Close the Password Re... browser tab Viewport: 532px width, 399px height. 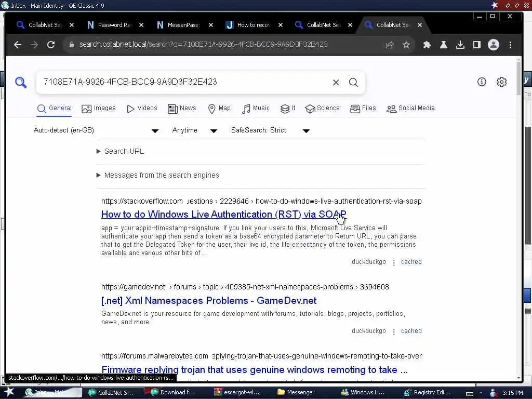pyautogui.click(x=141, y=25)
